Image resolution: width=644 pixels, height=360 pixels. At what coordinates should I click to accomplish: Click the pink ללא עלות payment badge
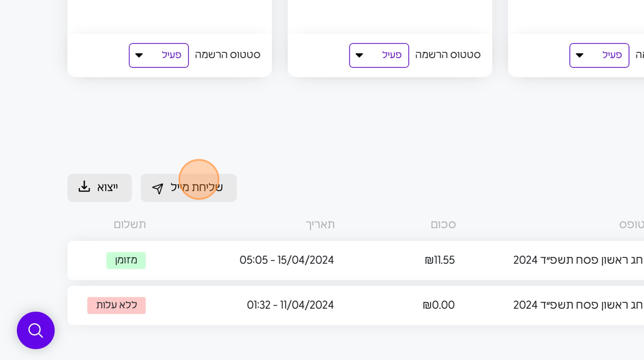click(117, 305)
